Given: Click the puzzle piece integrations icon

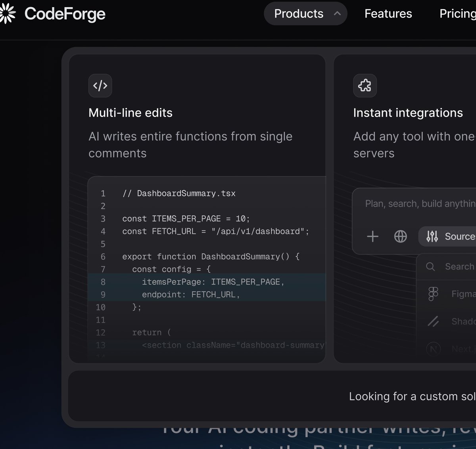Looking at the screenshot, I should coord(365,85).
